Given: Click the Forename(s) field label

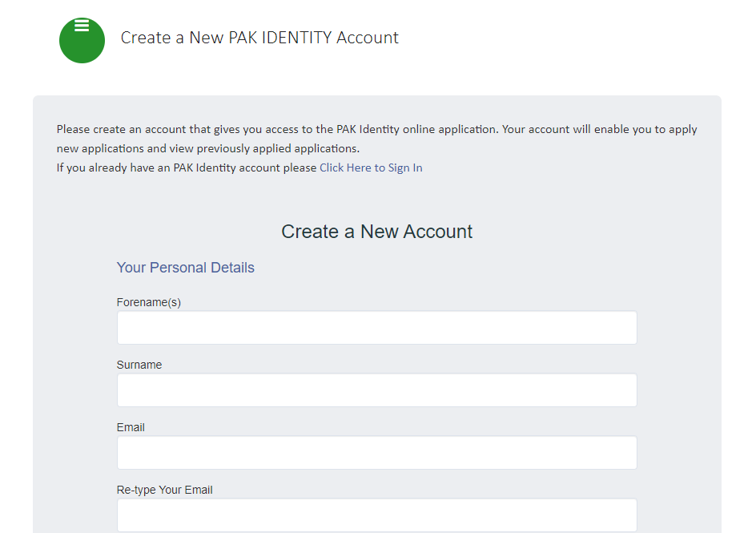Looking at the screenshot, I should click(149, 302).
